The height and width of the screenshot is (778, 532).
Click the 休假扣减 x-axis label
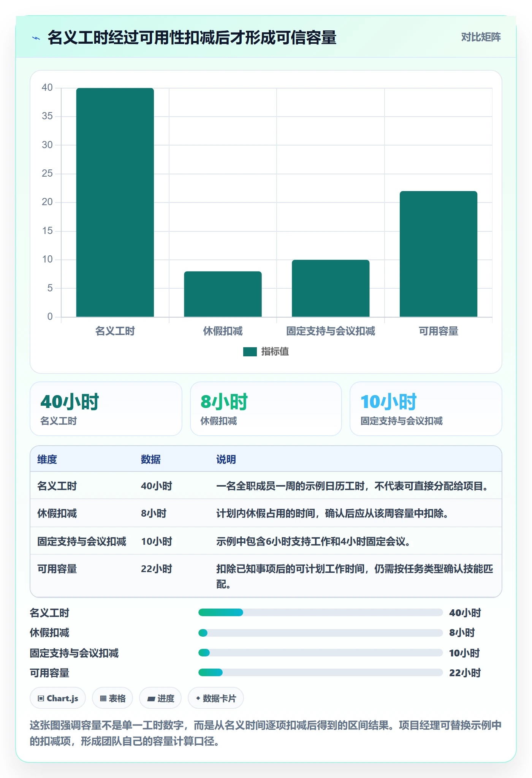223,331
